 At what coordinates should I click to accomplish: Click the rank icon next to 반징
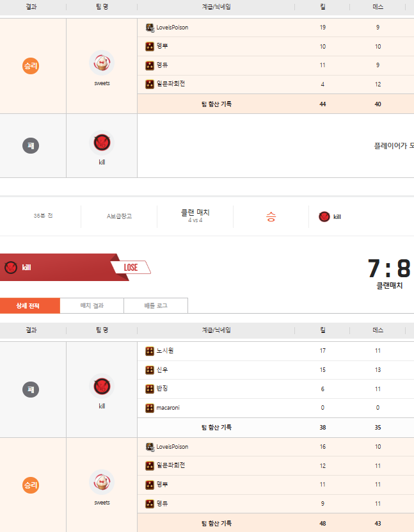click(x=149, y=389)
